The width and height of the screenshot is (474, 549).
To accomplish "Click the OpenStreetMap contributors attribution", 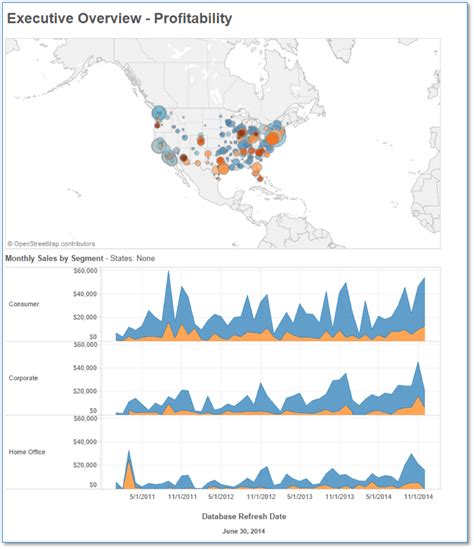I will coord(51,244).
